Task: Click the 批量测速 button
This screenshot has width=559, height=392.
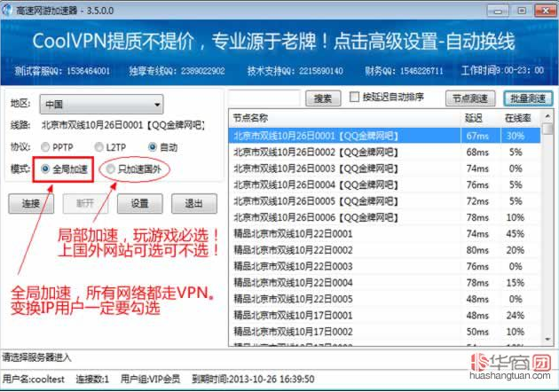Action: tap(528, 98)
